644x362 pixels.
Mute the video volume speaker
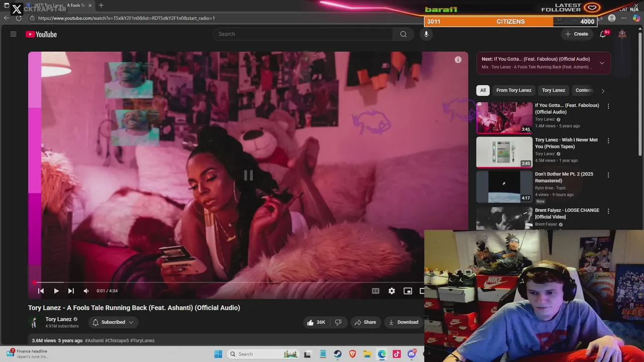[86, 291]
